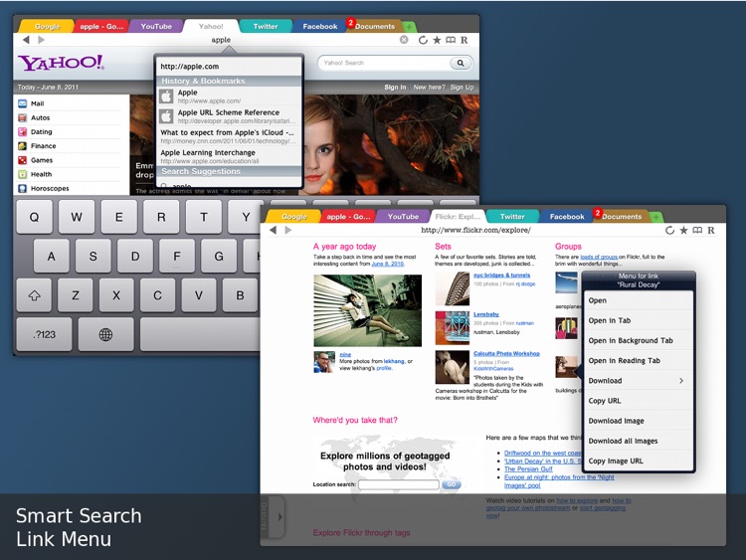Open 'The Persian Gulf' map link
The image size is (746, 560).
coord(528,468)
